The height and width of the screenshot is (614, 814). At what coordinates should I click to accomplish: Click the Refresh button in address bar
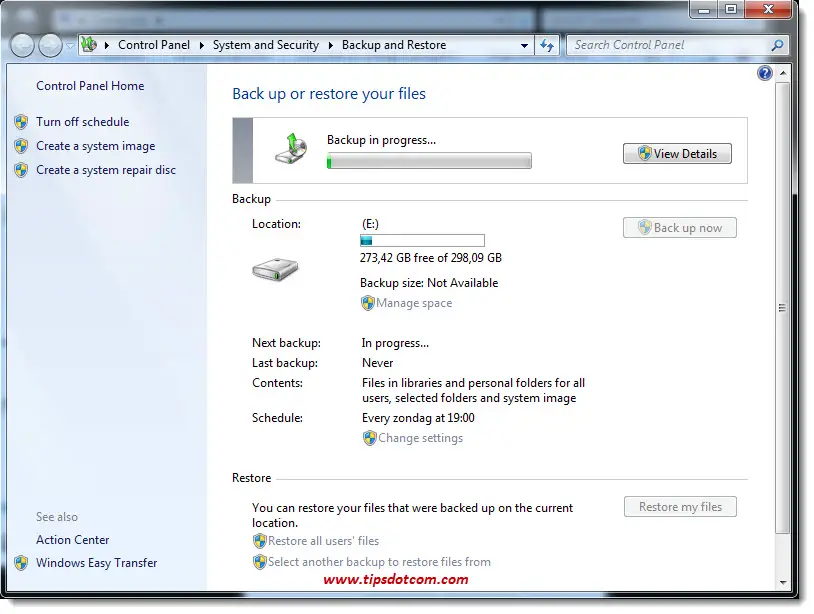[547, 45]
